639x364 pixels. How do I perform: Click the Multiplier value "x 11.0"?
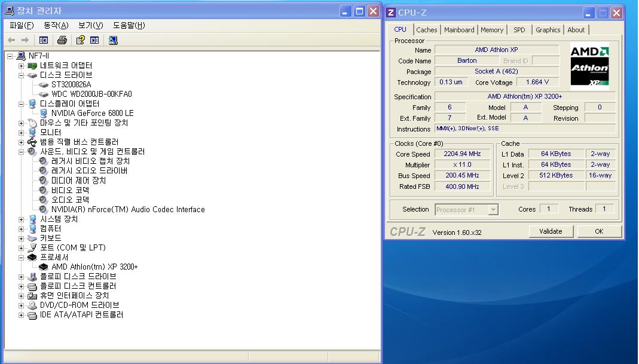coord(462,165)
